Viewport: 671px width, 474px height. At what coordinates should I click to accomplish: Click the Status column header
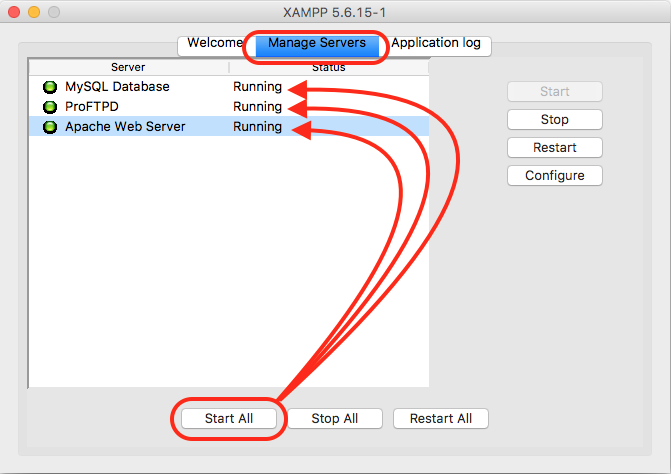[x=329, y=67]
